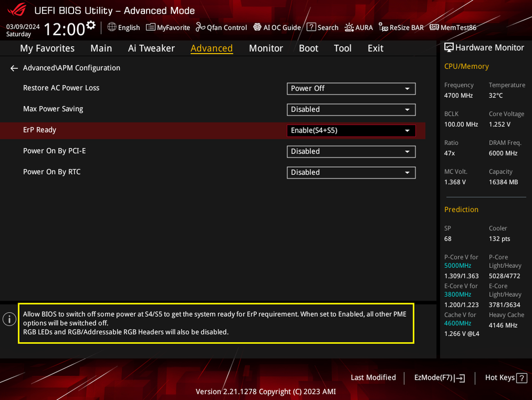Image resolution: width=532 pixels, height=400 pixels.
Task: Go to the Boot tab
Action: 308,48
